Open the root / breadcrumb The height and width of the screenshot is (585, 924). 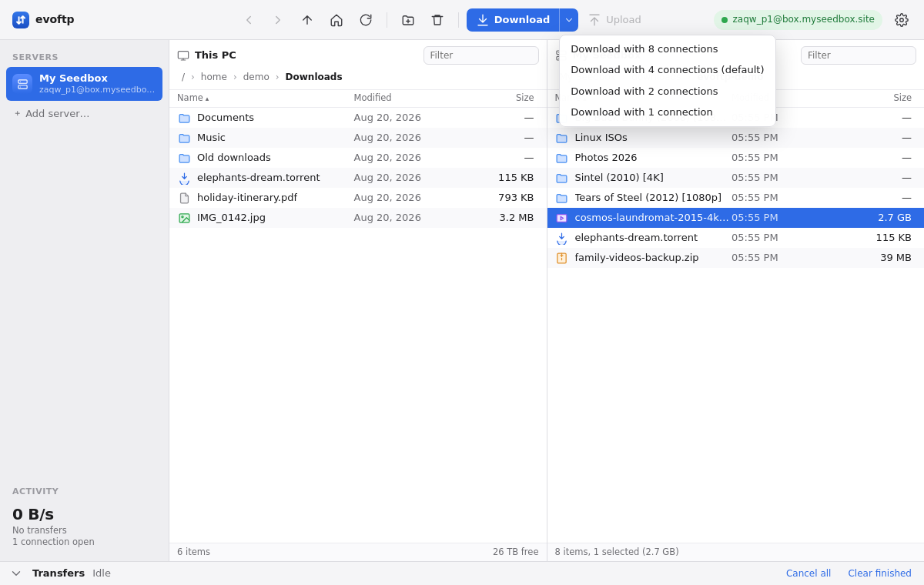point(183,77)
